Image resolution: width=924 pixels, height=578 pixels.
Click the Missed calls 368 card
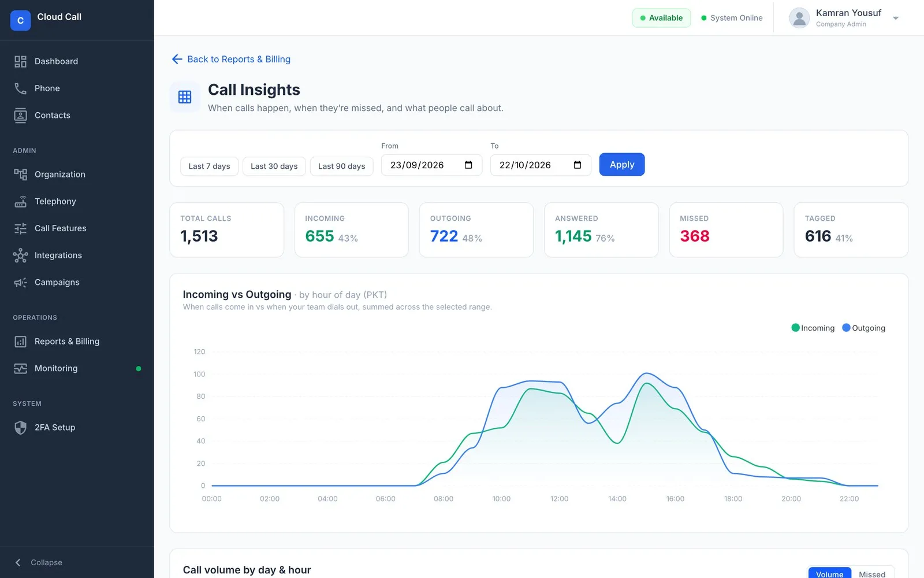point(726,229)
